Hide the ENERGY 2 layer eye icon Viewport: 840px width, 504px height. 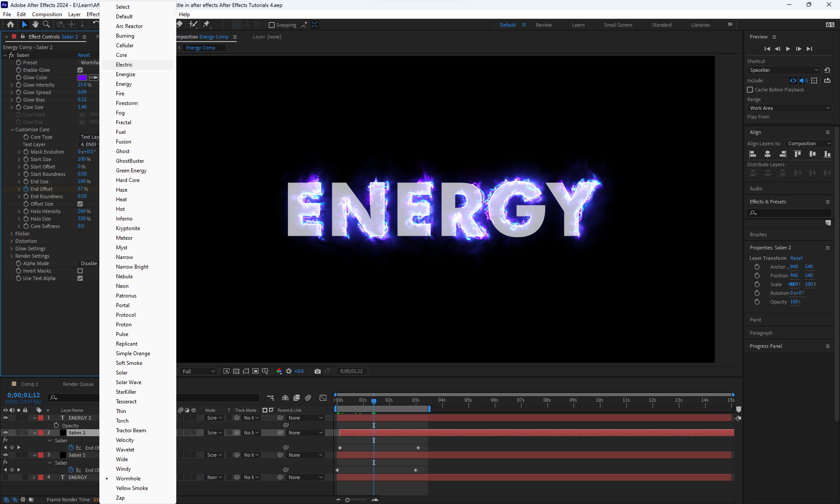click(6, 418)
